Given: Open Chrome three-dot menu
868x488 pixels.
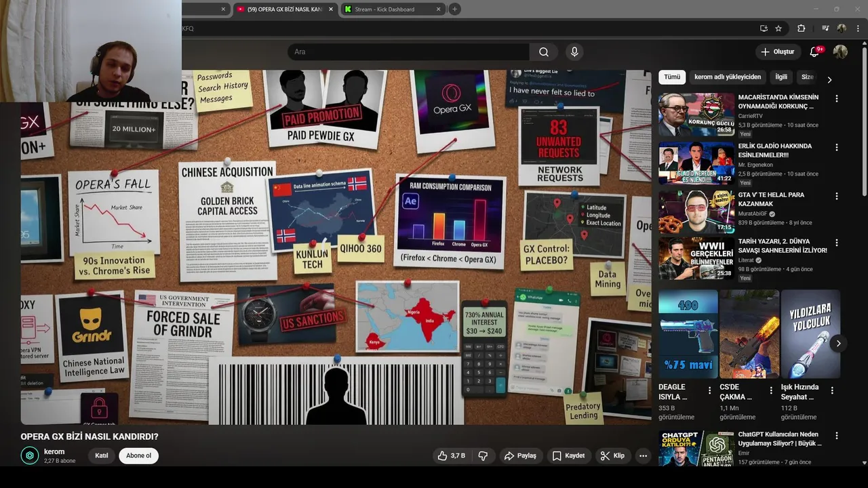Looking at the screenshot, I should [x=859, y=28].
